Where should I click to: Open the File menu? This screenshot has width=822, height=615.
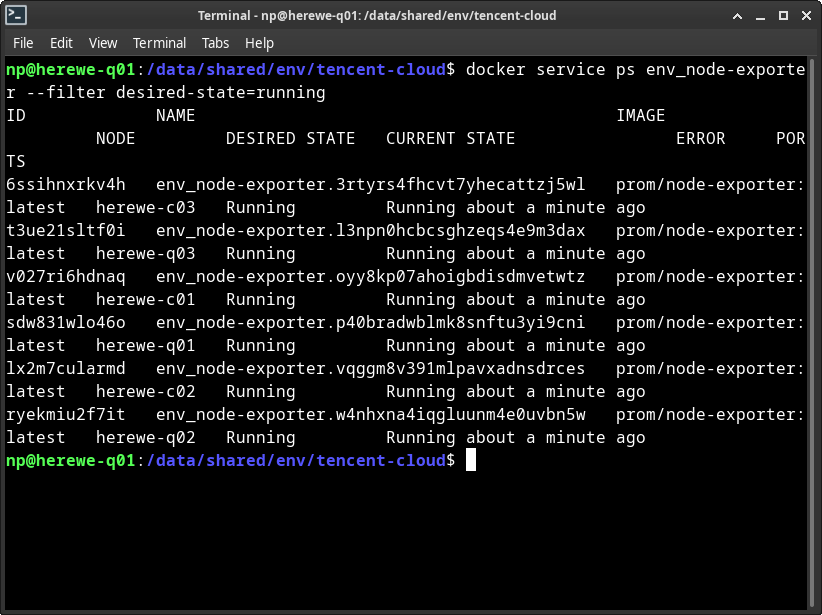coord(23,43)
